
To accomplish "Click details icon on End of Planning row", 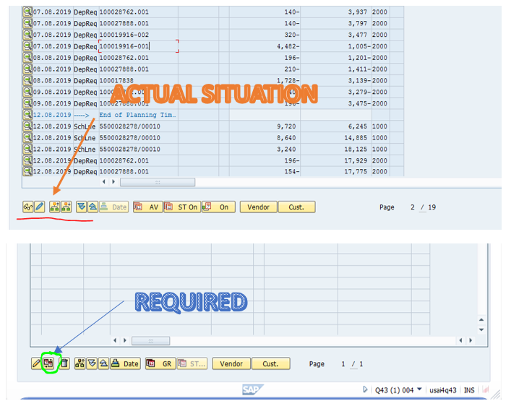I will pyautogui.click(x=27, y=115).
